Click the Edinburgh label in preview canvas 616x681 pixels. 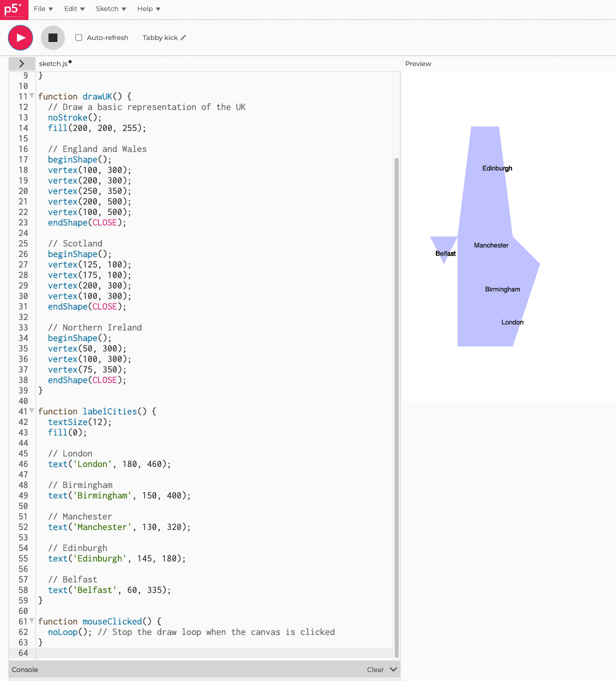tap(497, 168)
